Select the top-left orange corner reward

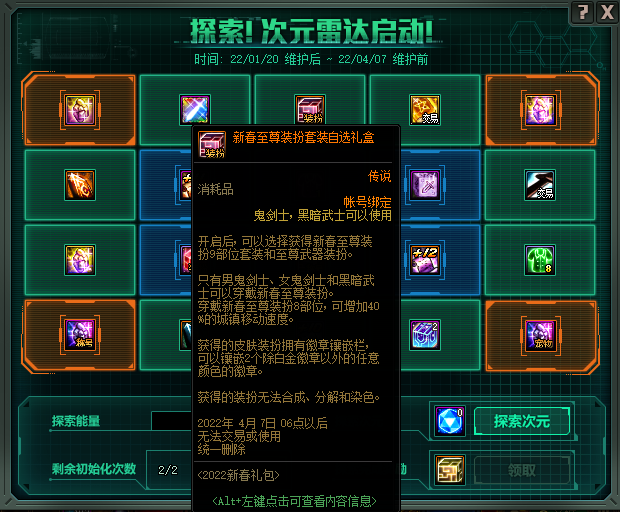point(80,110)
